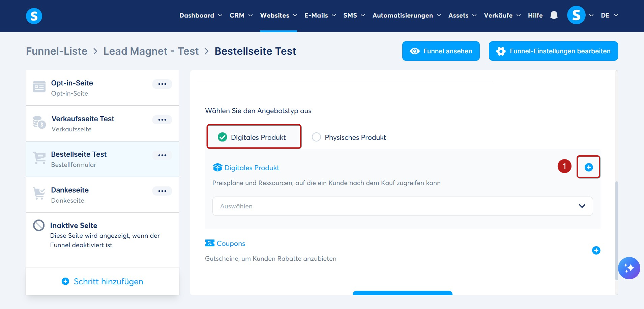Add a new digital product with plus icon
This screenshot has width=644, height=309.
[589, 167]
